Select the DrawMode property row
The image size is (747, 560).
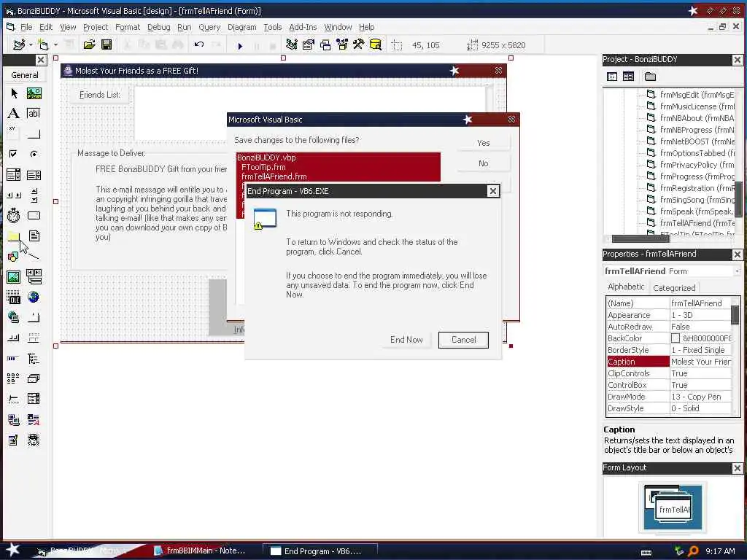click(x=669, y=397)
